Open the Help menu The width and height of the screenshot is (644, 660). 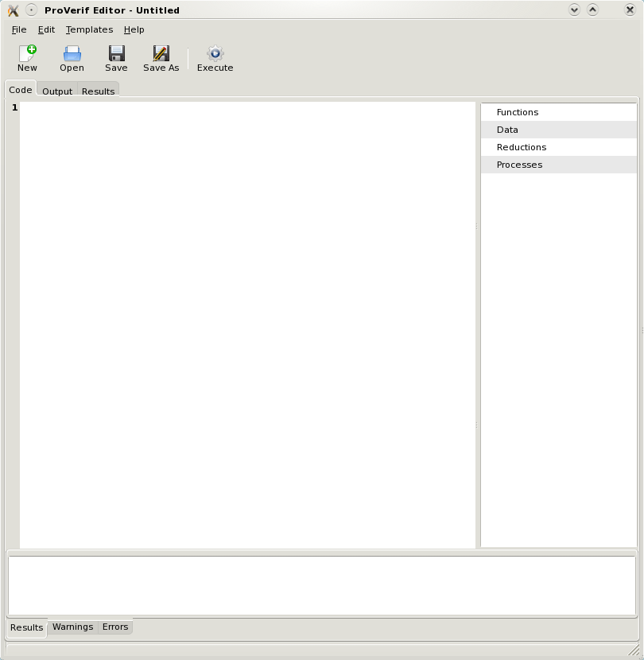134,29
